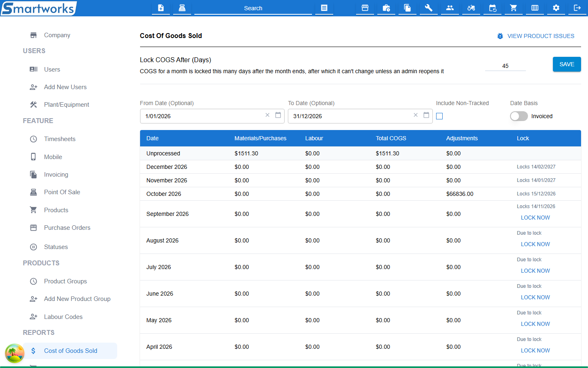Open Company in the sidebar
Image resolution: width=588 pixels, height=368 pixels.
[57, 35]
